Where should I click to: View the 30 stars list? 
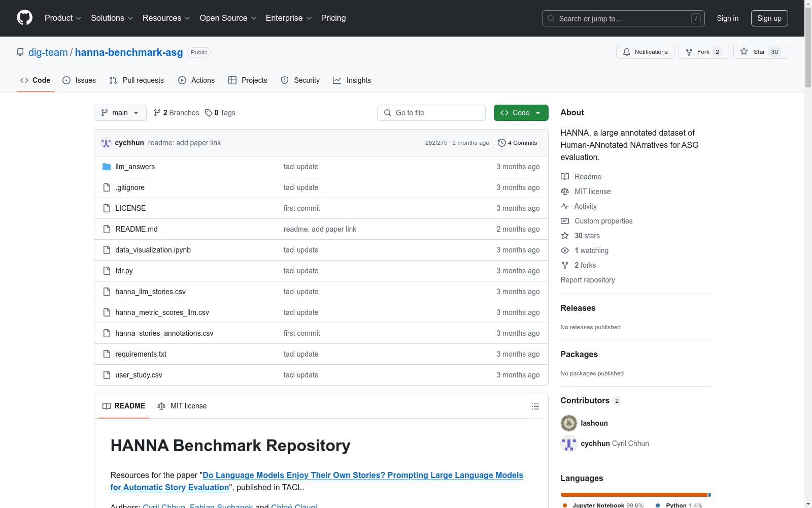(x=581, y=236)
